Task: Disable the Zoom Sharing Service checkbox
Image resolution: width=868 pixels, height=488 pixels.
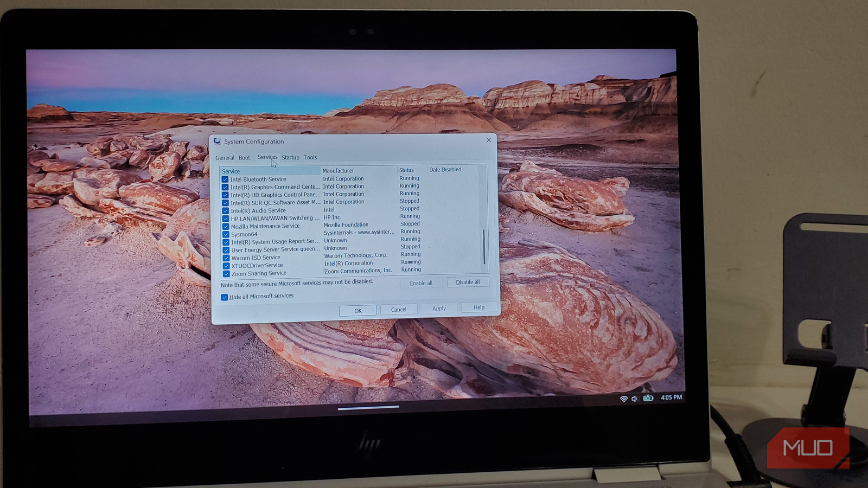Action: click(226, 273)
